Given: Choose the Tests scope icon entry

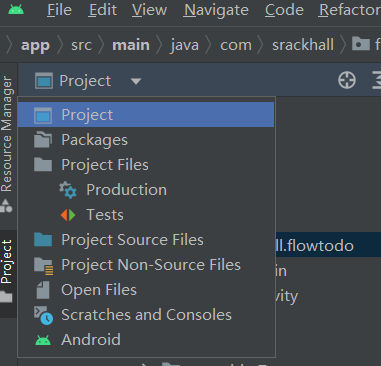Looking at the screenshot, I should point(68,215).
